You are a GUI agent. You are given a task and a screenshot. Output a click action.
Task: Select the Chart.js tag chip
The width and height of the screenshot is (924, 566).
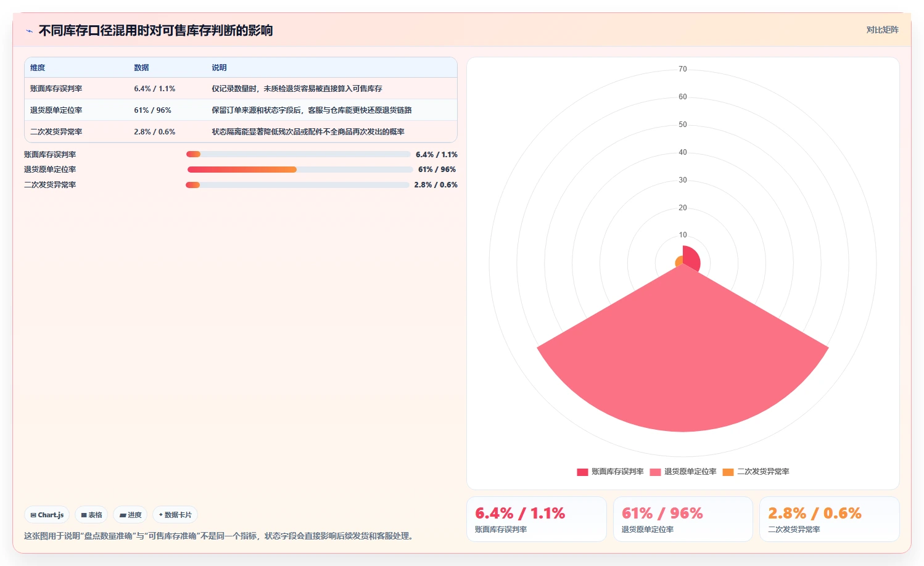[47, 515]
